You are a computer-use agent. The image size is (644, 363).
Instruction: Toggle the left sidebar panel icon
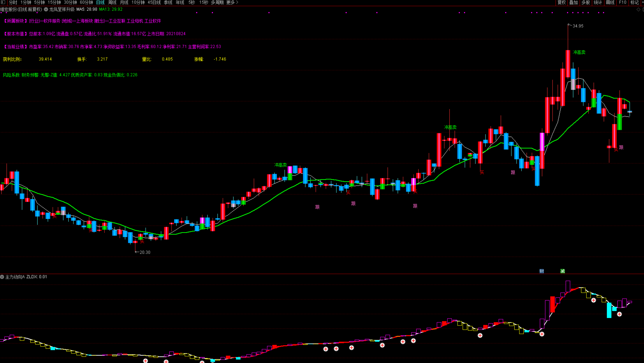(x=3, y=2)
